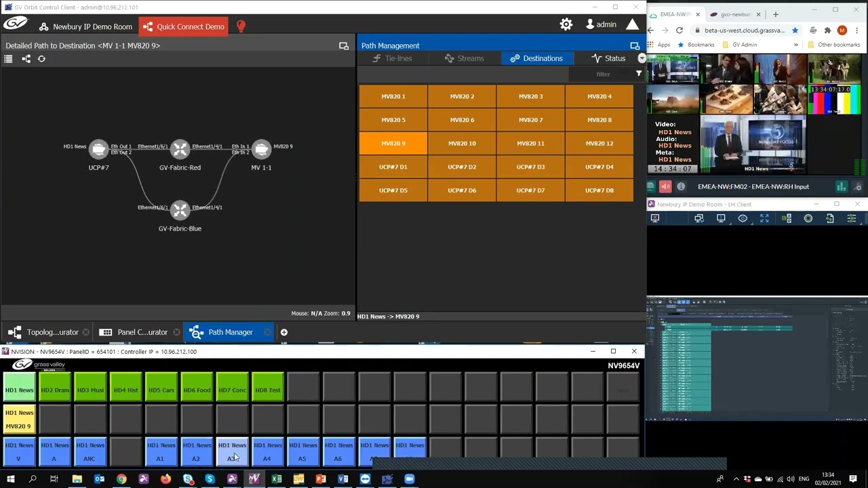Open the settings gear in GV Orbit header
Screen dimensions: 868x488
coord(566,24)
